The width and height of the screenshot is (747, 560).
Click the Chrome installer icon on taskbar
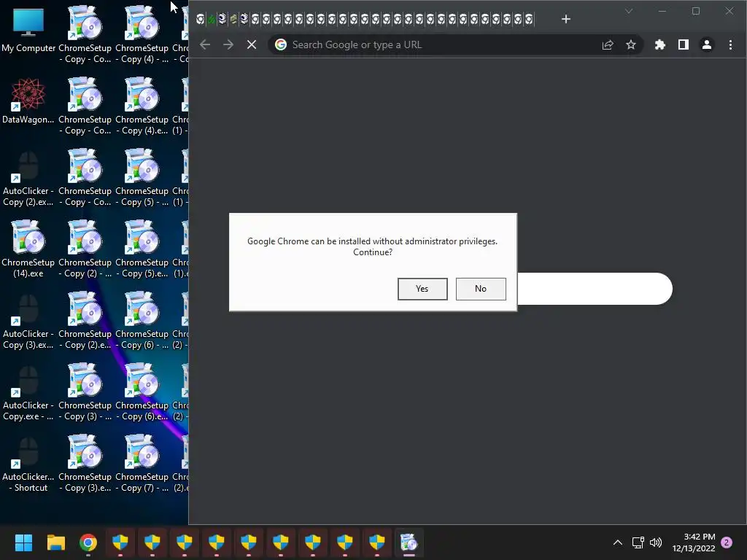coord(409,542)
